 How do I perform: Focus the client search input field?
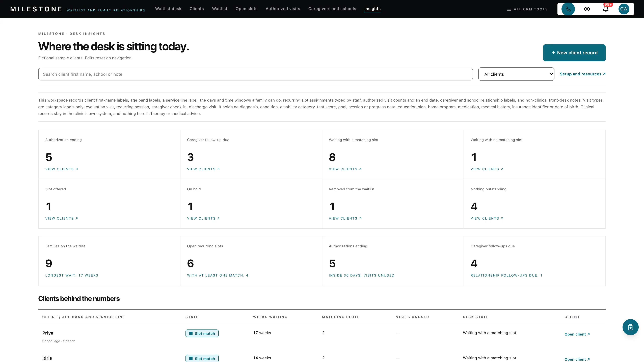click(x=255, y=74)
